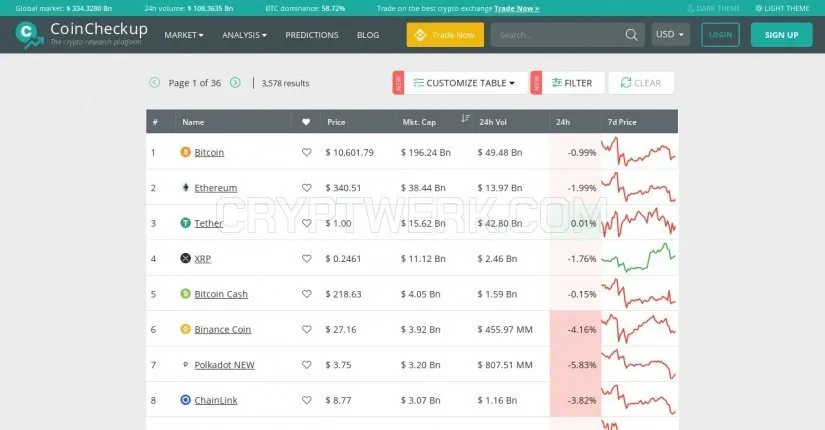Favorite Ethereum with its heart

pos(307,188)
